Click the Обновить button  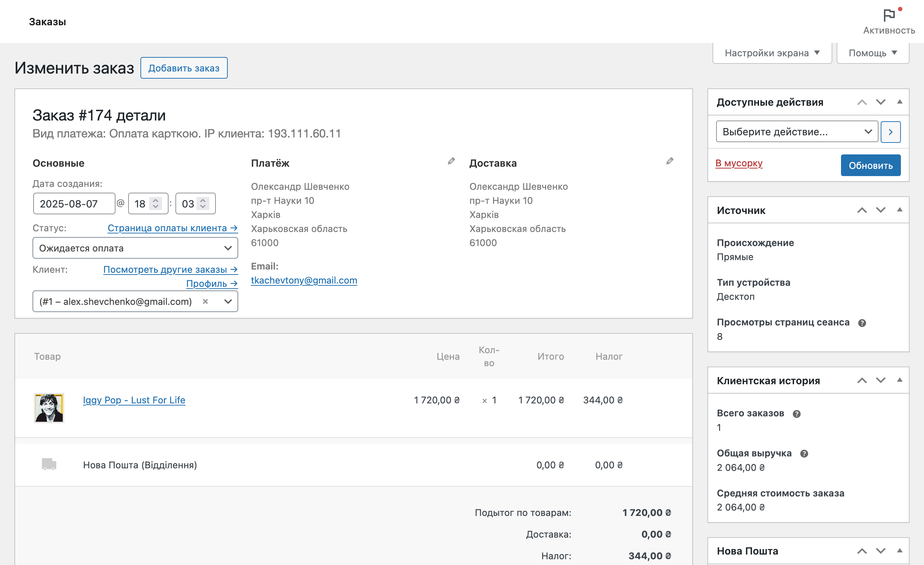[870, 165]
